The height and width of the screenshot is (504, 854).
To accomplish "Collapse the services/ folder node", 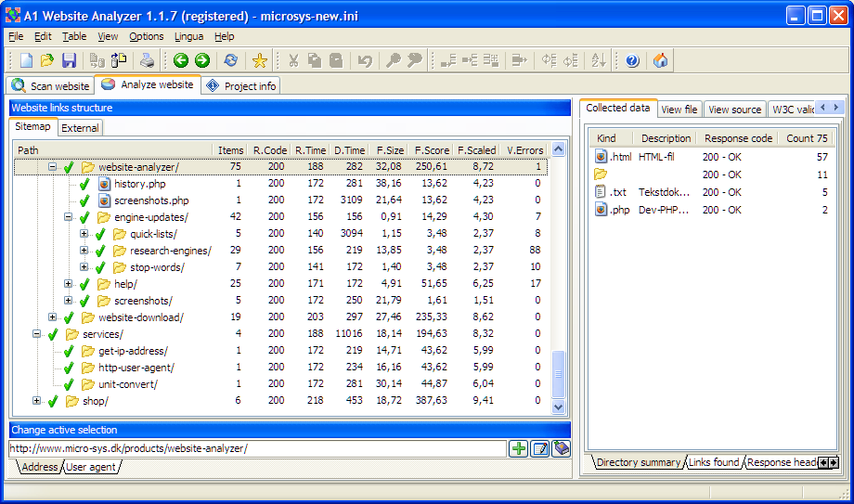I will pos(36,334).
